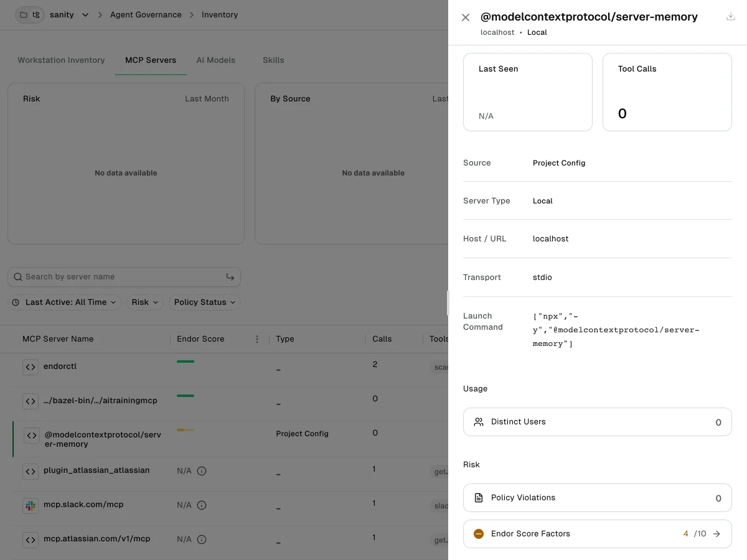747x560 pixels.
Task: Open Endor Score column options menu
Action: coord(257,339)
